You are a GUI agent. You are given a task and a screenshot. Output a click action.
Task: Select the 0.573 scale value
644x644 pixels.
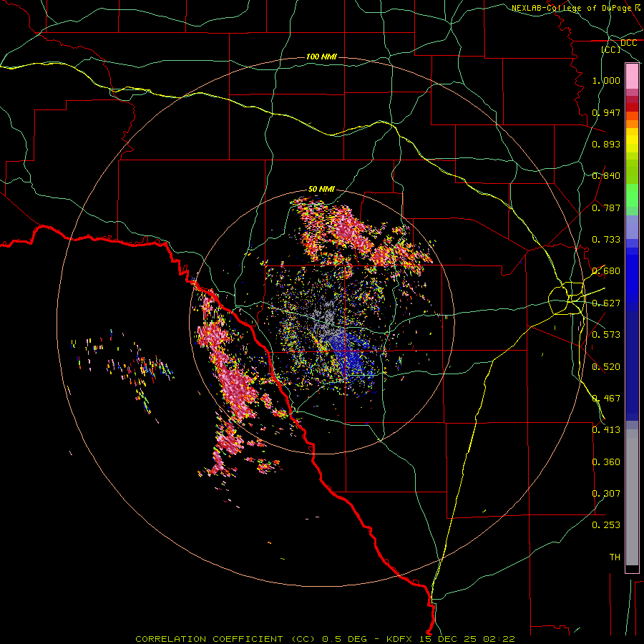(606, 335)
